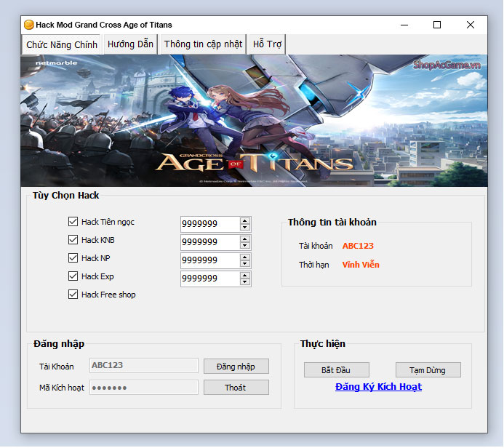Click the ABC123 account value text
This screenshot has height=448, width=504.
(x=358, y=246)
